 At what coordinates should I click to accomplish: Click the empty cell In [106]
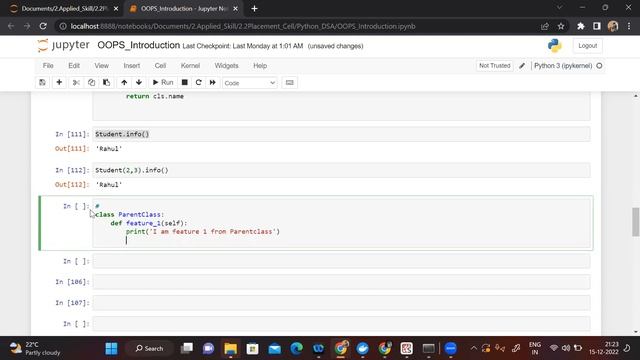(341, 282)
